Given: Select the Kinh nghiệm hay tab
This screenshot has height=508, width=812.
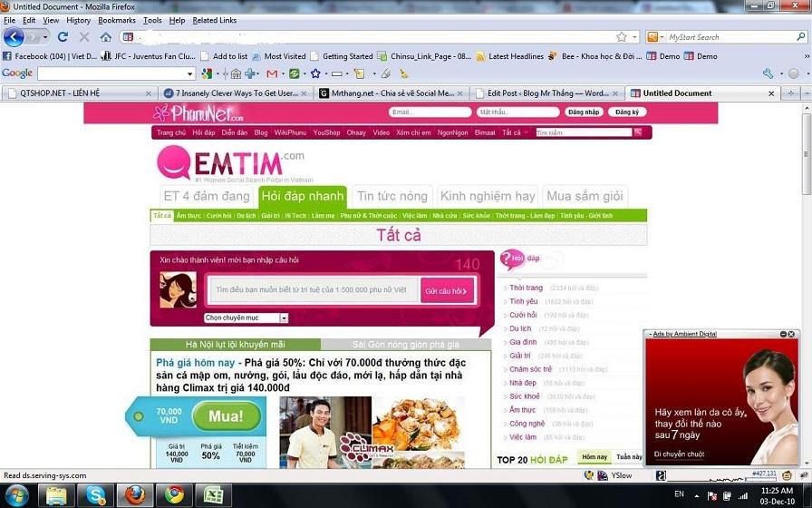Looking at the screenshot, I should coord(488,196).
